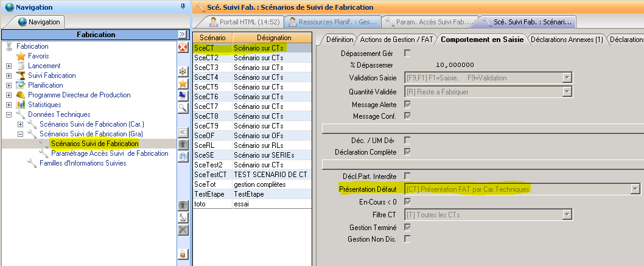644x266 pixels.
Task: Click the yellow star favorites icon in toolbar
Action: [183, 83]
